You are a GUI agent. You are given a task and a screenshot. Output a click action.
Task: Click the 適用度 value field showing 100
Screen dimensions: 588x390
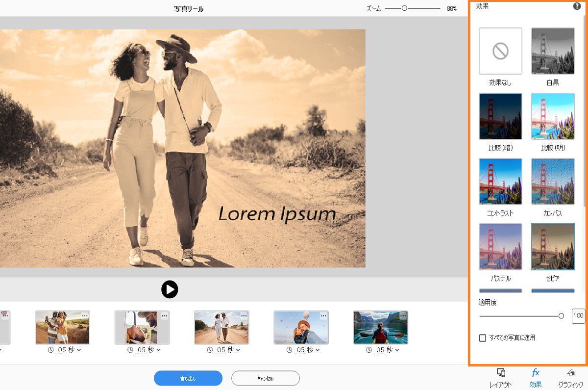(x=578, y=315)
